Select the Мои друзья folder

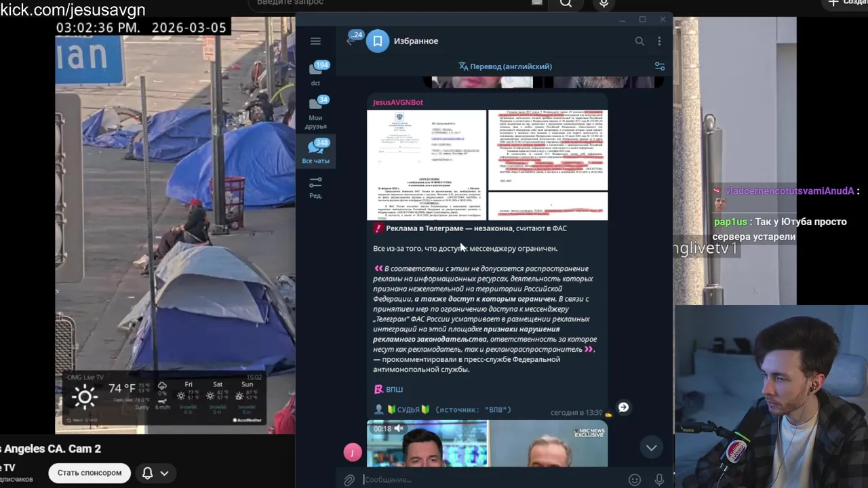[316, 113]
